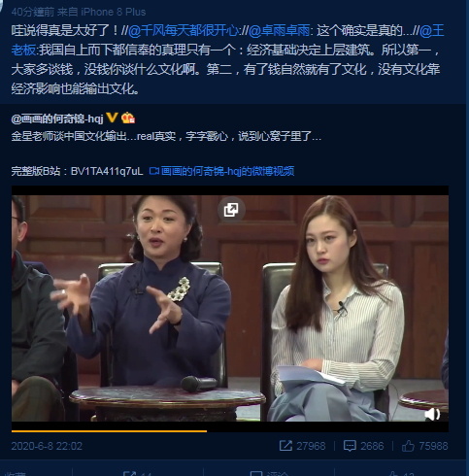
Task: Click the video frame to play or pause
Action: pyautogui.click(x=230, y=308)
